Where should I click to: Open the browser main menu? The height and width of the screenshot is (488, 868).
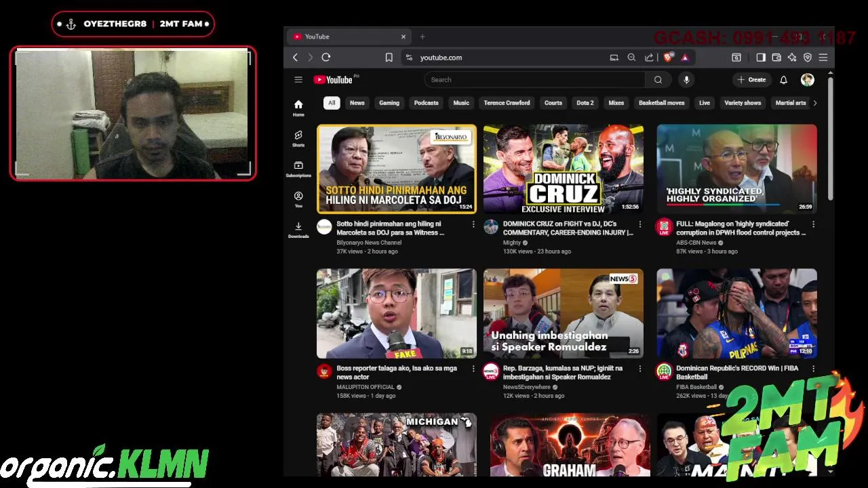[823, 58]
